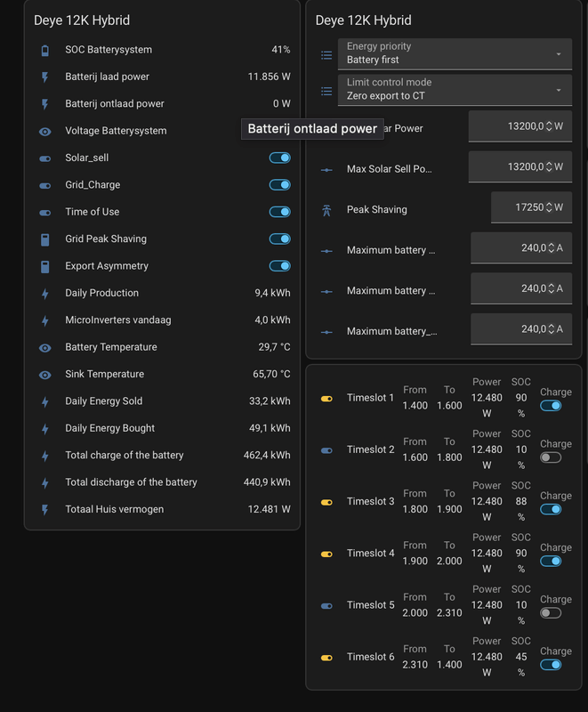
Task: Click the lightning icon next to MicroInverters vandaag
Action: point(44,321)
